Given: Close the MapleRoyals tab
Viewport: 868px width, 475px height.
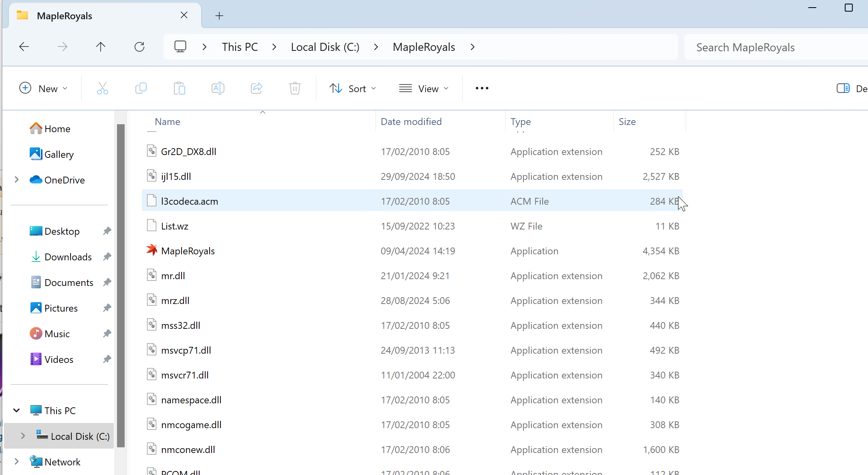Looking at the screenshot, I should click(x=184, y=15).
